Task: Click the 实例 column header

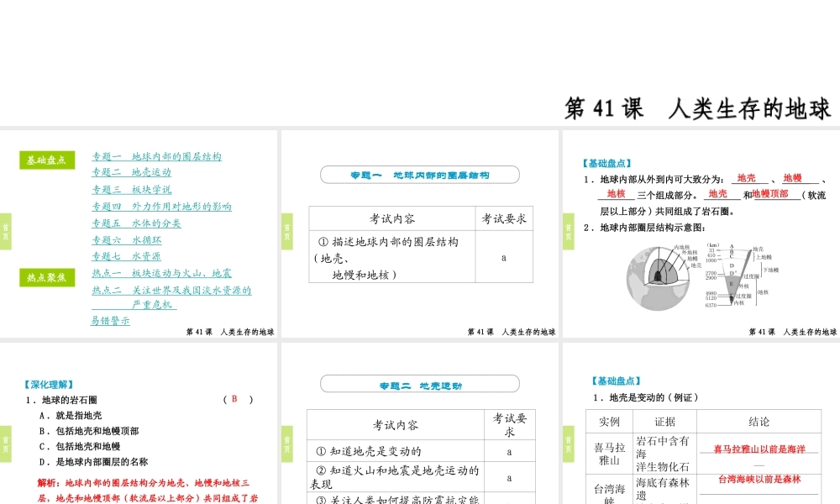Action: 609,422
